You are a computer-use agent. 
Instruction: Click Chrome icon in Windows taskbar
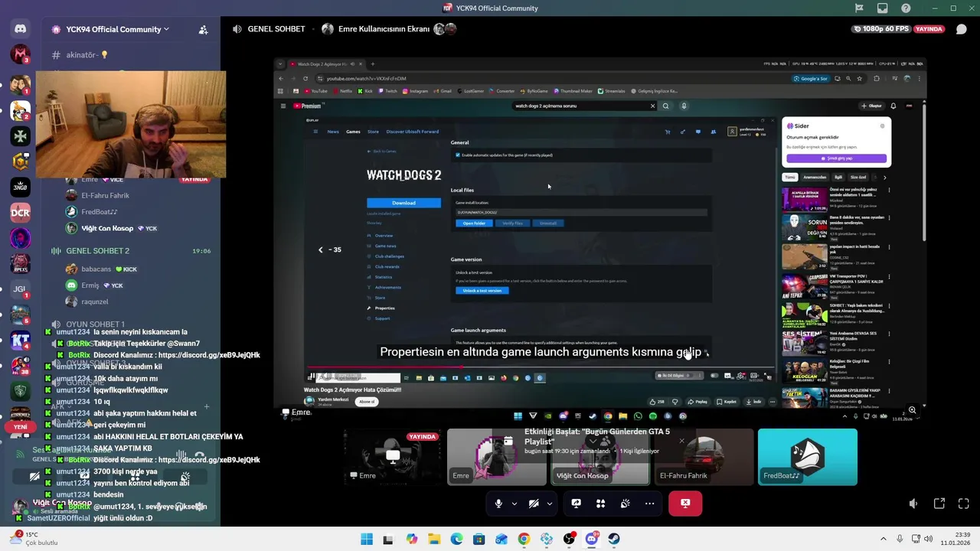point(524,539)
